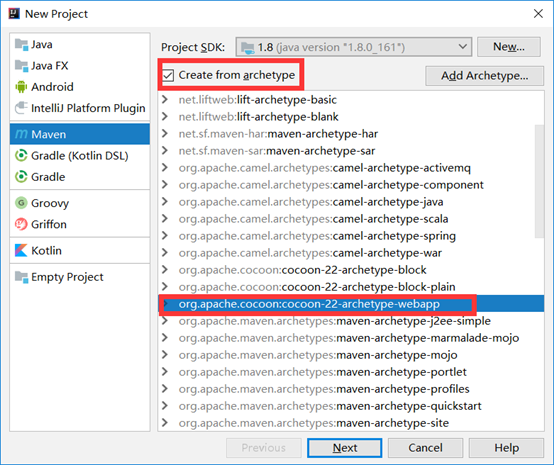Expand net.liftweb:lift-archetype-blank node
554x465 pixels.
[165, 116]
